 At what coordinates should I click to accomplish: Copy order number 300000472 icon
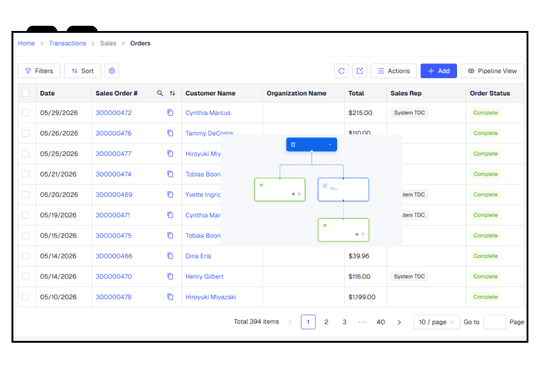pos(170,113)
